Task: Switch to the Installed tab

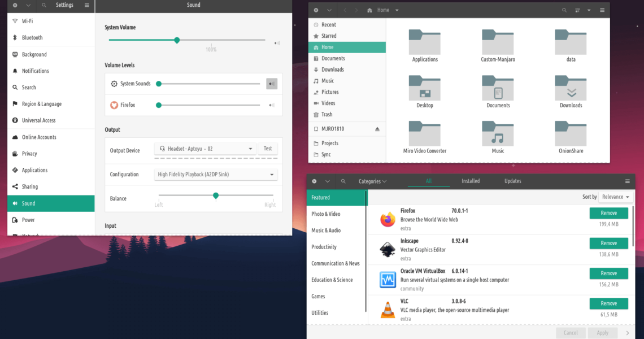Action: [x=471, y=181]
